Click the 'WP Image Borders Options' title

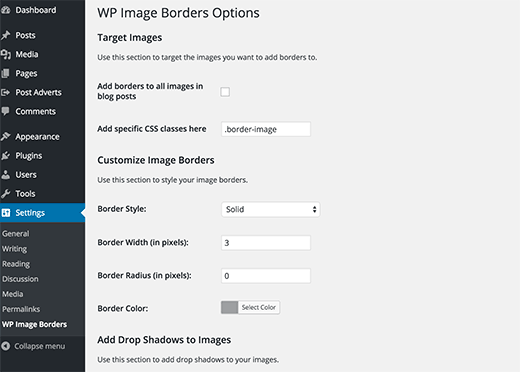pyautogui.click(x=178, y=13)
